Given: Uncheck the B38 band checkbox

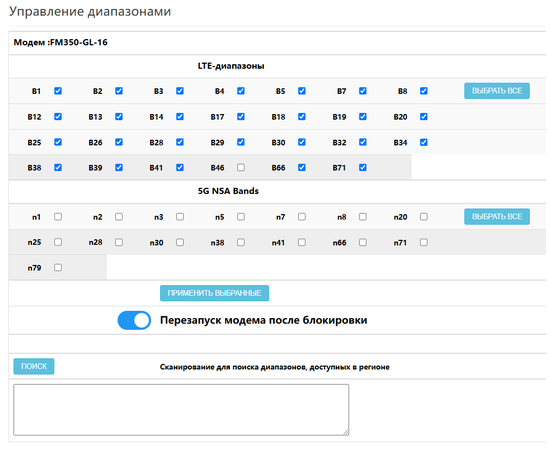Looking at the screenshot, I should (58, 168).
